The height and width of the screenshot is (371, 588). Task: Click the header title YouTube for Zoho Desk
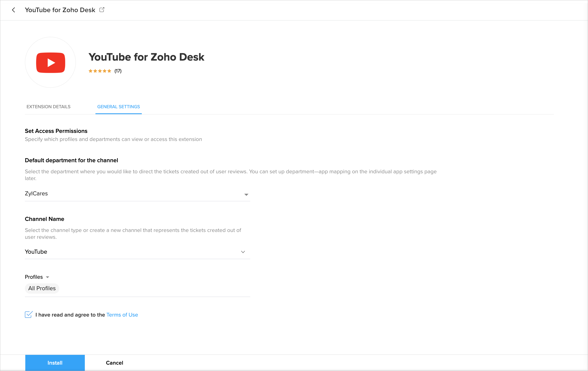point(60,10)
